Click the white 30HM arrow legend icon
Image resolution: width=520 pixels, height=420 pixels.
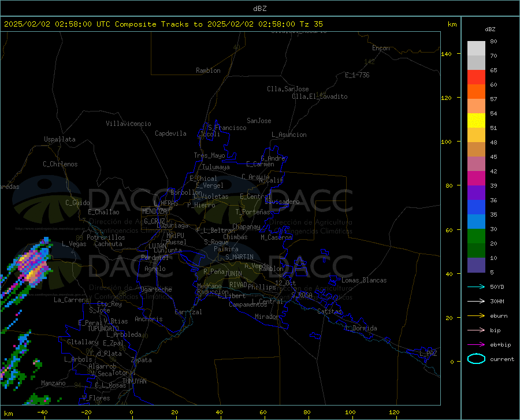point(476,302)
